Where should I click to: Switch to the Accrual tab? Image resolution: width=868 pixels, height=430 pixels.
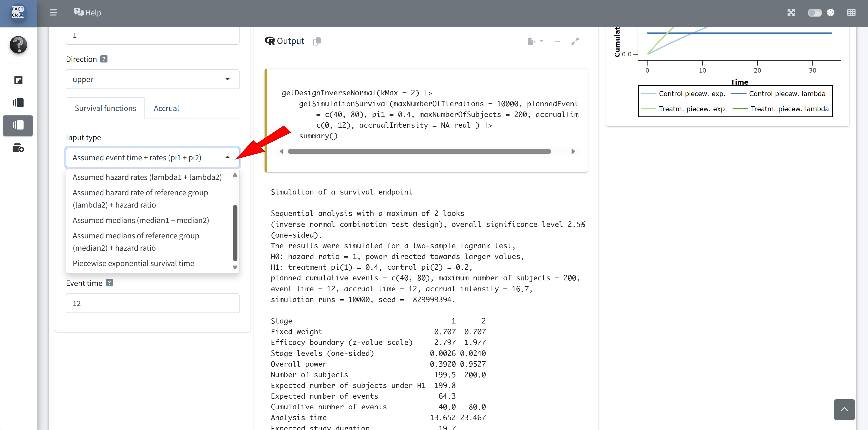point(166,108)
